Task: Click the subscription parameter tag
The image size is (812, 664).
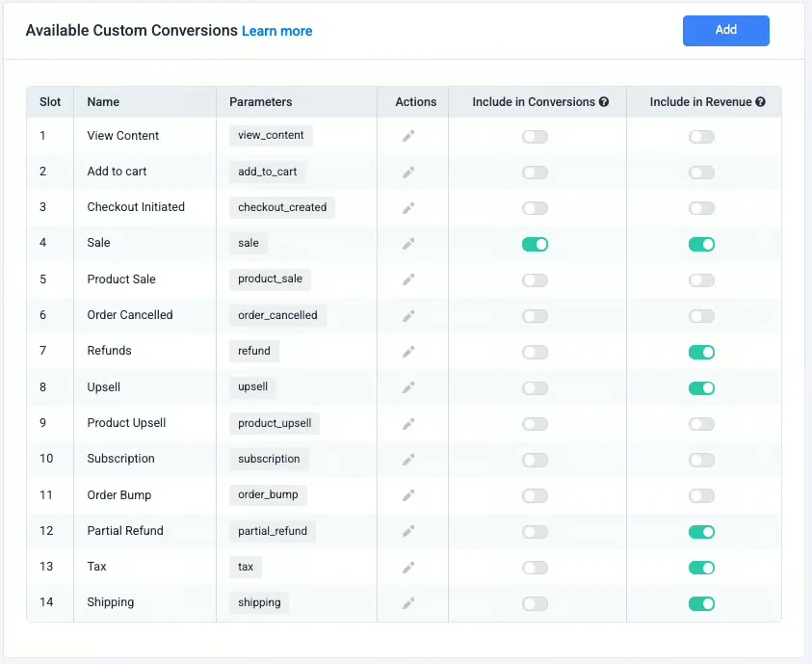Action: pos(269,459)
